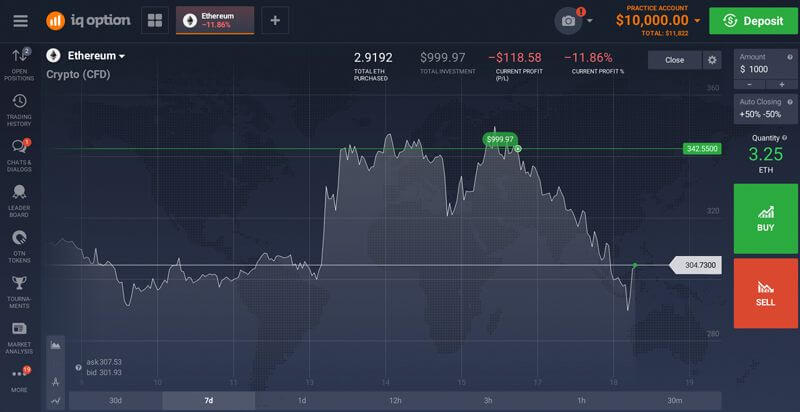Click the 304.7300 current price label
The image size is (800, 412).
coord(696,265)
